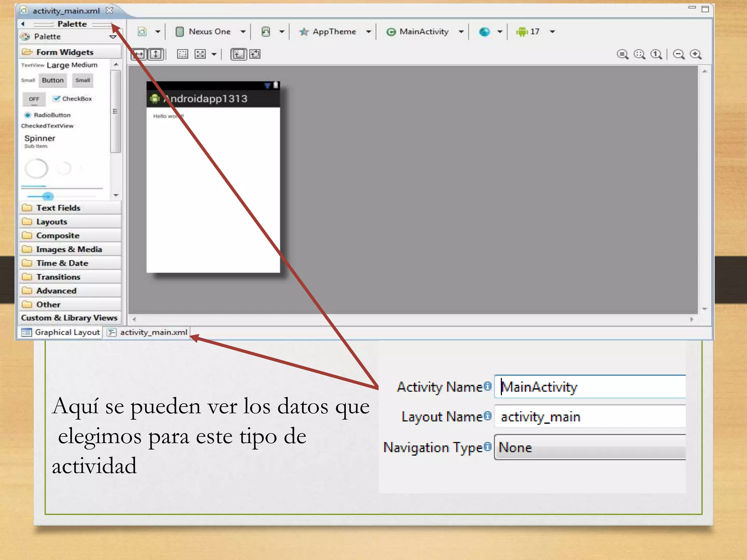
Task: Click the reset zoom to 100% icon
Action: tap(657, 54)
